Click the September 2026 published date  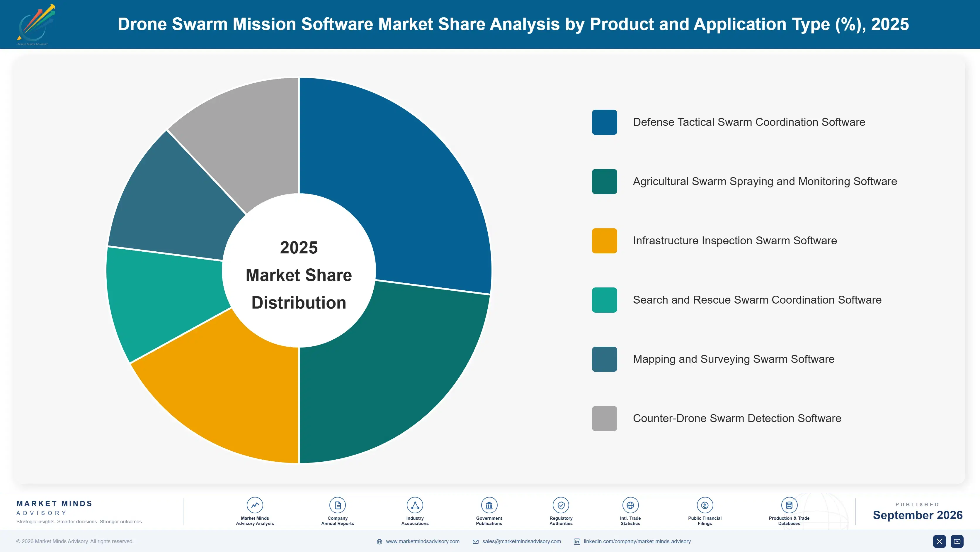[x=917, y=515]
